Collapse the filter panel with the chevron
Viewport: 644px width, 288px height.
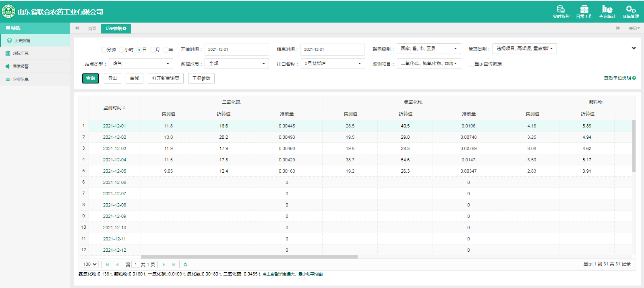click(x=634, y=48)
